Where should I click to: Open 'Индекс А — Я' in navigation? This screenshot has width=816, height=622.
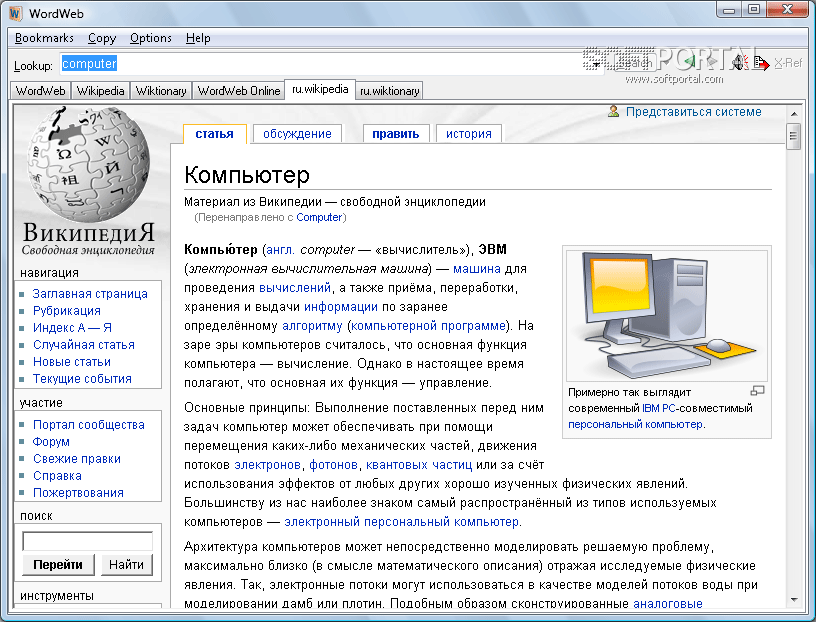tap(72, 328)
